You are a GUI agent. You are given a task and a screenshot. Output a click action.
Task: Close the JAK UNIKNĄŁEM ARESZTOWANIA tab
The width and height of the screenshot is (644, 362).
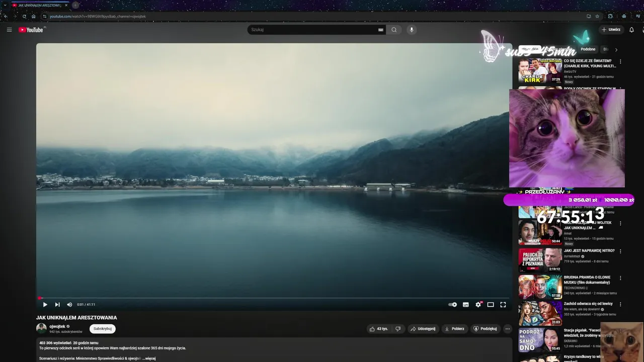[66, 5]
